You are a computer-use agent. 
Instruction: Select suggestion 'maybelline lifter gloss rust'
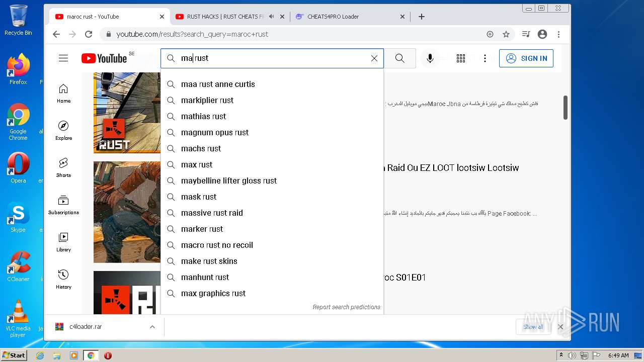tap(272, 181)
